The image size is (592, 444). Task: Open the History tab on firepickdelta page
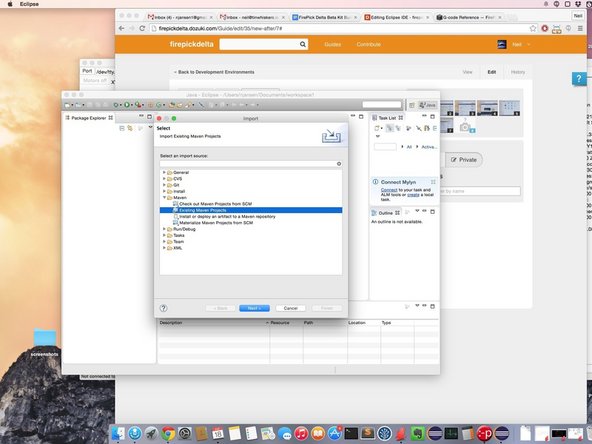pyautogui.click(x=518, y=72)
